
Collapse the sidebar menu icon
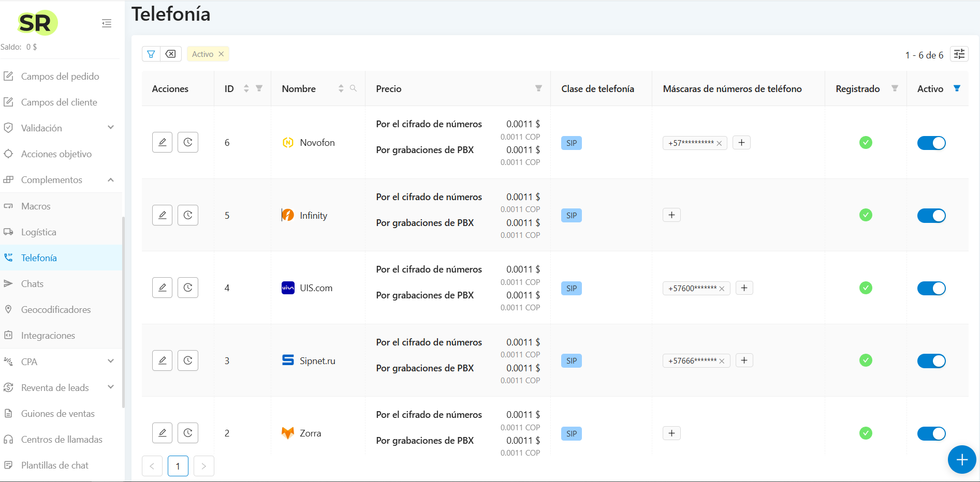coord(107,23)
